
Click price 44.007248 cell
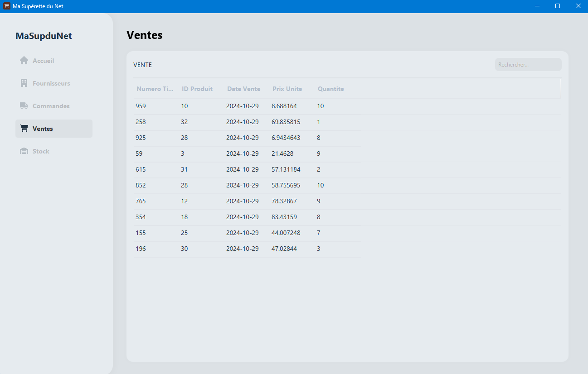coord(292,233)
